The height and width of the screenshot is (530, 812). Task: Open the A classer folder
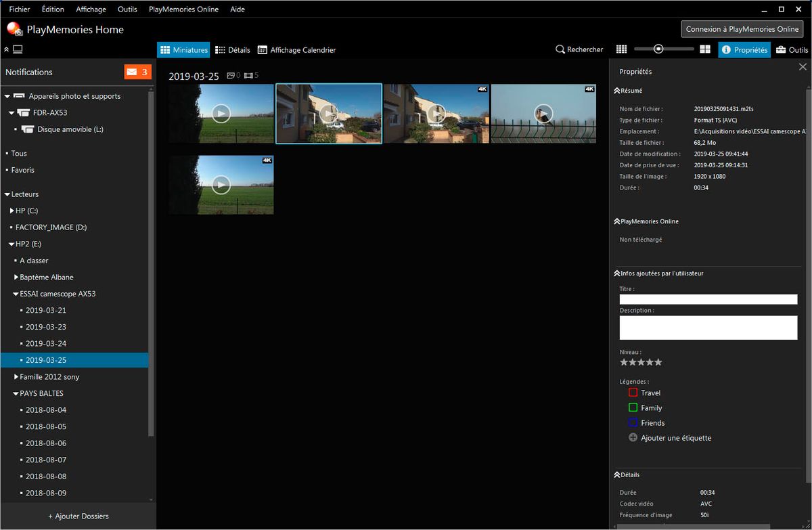click(x=34, y=261)
